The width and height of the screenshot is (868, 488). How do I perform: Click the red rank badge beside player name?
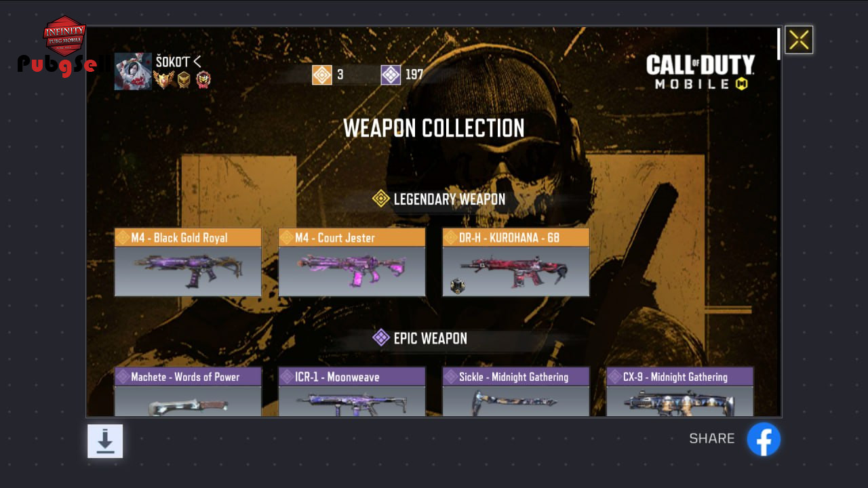pos(203,80)
